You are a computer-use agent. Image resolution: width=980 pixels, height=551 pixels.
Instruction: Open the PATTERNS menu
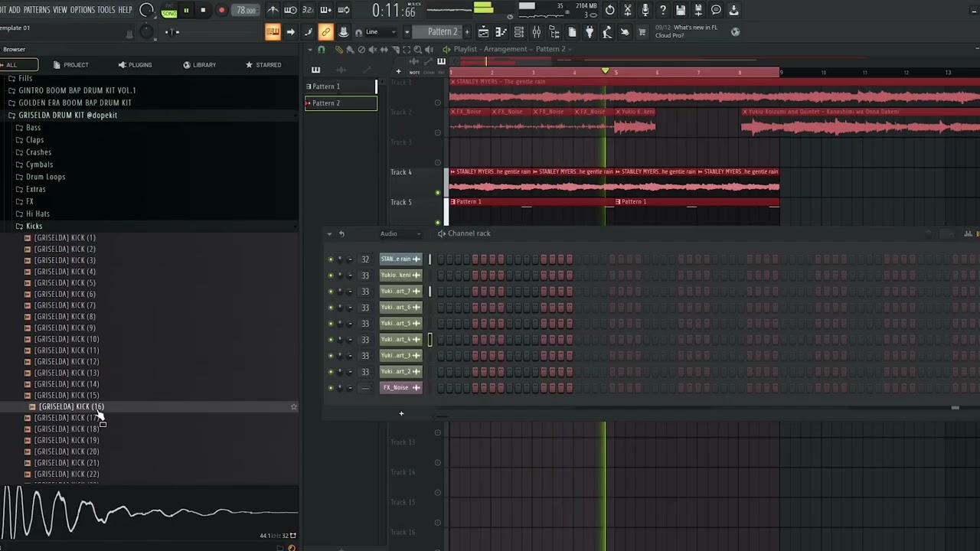[x=37, y=10]
